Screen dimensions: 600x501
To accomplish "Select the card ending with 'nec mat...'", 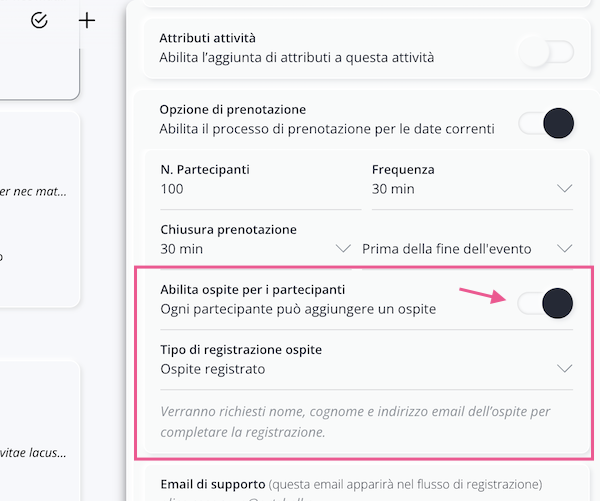I will [40, 190].
